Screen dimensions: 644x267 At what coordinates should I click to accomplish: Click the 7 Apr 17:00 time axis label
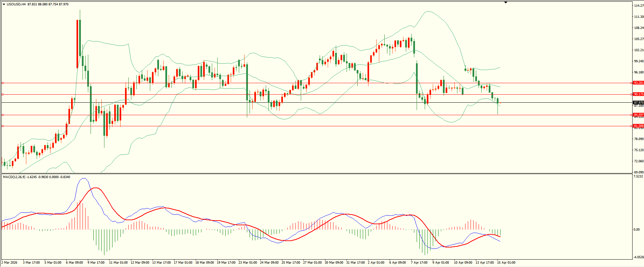[x=419, y=263]
